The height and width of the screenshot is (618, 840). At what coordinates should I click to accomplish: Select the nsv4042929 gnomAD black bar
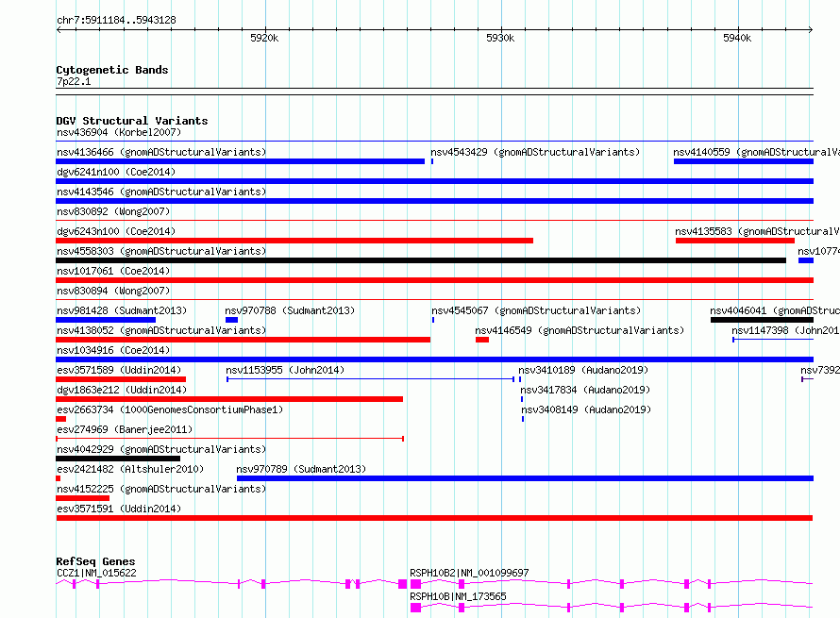(x=118, y=459)
